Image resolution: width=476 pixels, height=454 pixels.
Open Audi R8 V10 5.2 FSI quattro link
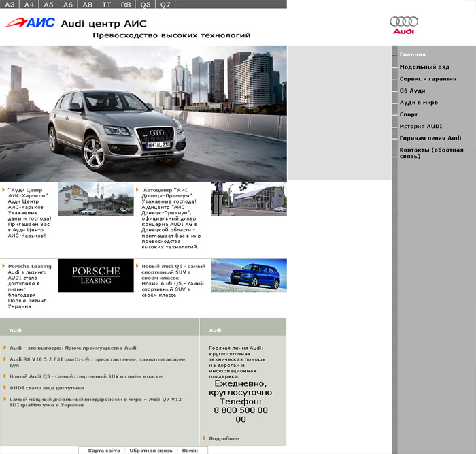pos(97,362)
